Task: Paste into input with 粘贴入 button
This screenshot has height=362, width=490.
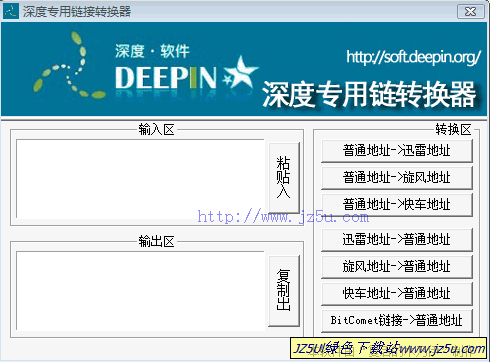Action: (284, 178)
